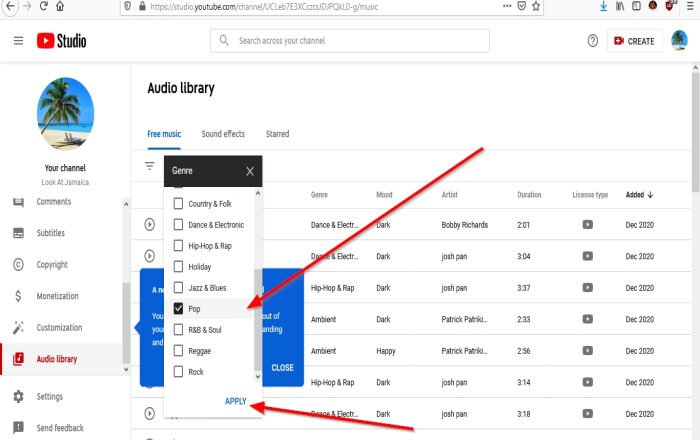This screenshot has height=440, width=700.
Task: Check the Dance & Electronic genre
Action: coord(178,224)
